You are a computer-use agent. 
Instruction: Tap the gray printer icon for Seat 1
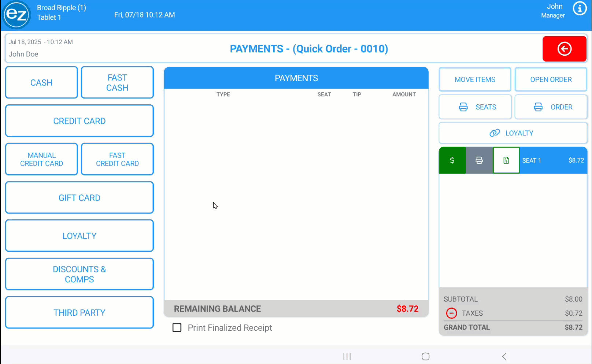click(x=479, y=160)
